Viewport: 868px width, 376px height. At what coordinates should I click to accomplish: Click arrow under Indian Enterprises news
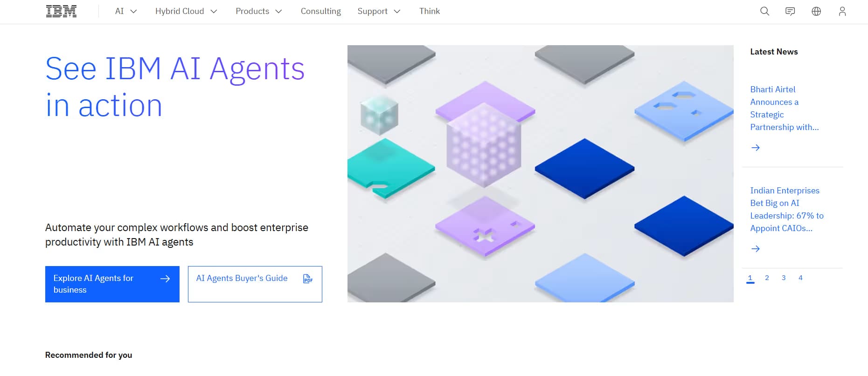coord(756,249)
